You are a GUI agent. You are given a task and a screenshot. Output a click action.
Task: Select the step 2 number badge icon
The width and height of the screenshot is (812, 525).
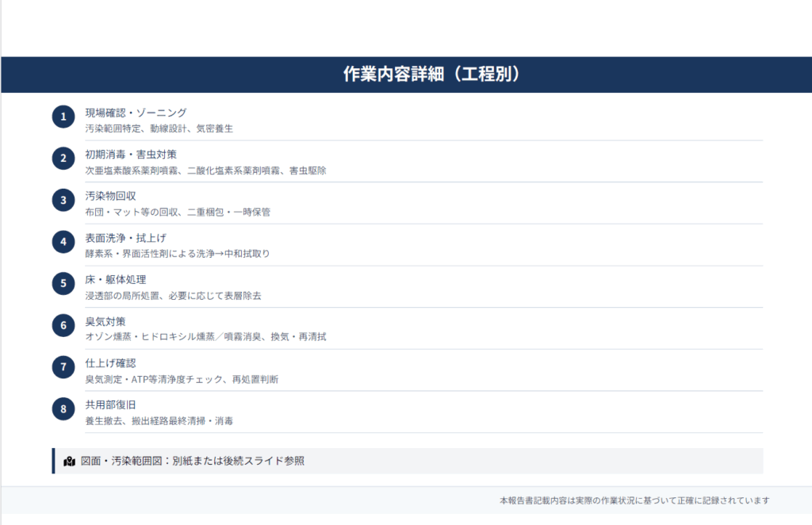point(63,158)
